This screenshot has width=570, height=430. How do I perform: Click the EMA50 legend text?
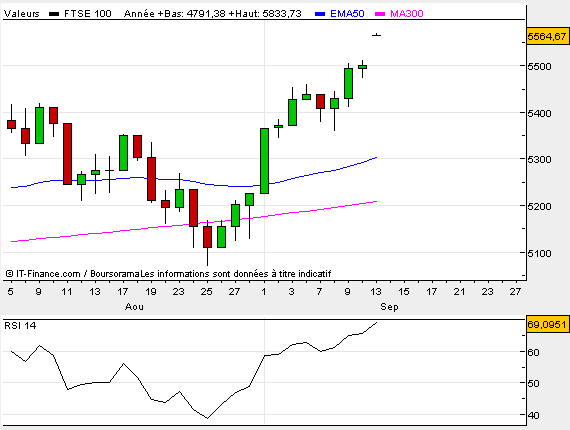347,14
